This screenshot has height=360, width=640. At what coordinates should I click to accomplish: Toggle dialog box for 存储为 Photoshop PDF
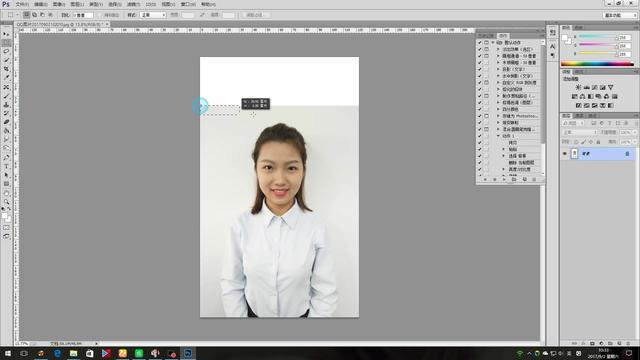486,116
